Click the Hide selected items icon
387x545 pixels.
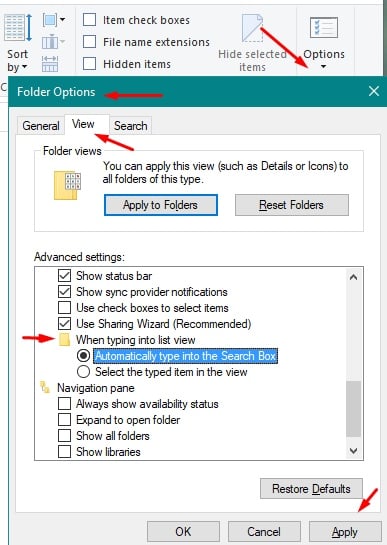[252, 29]
